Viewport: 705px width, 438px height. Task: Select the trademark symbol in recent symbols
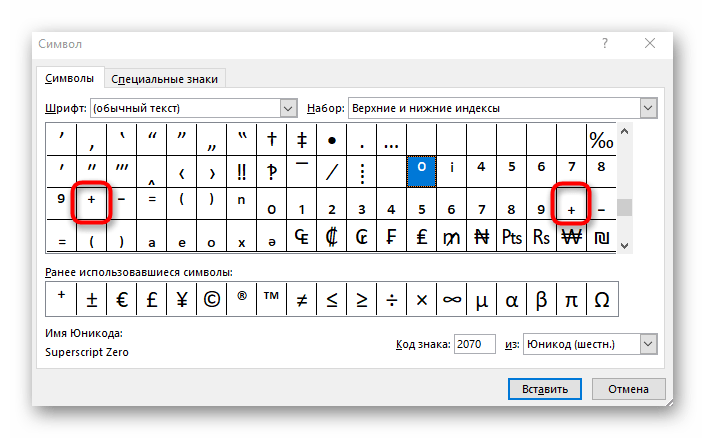[271, 298]
